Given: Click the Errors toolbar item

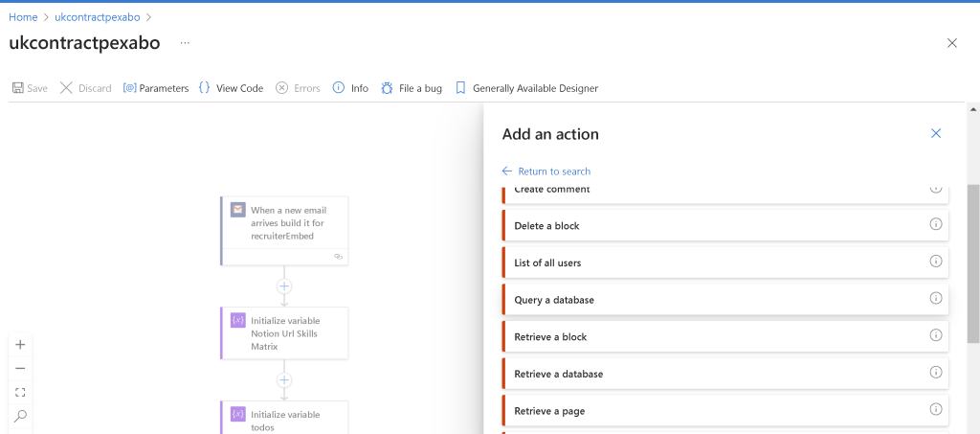Looking at the screenshot, I should (x=299, y=88).
